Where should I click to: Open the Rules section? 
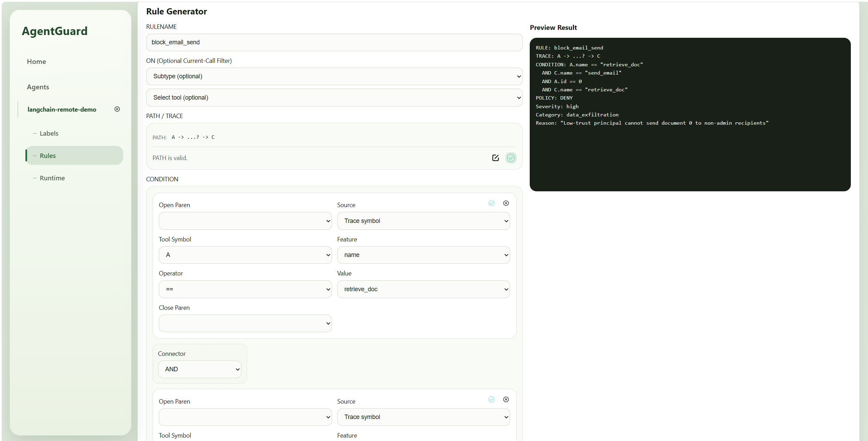74,156
